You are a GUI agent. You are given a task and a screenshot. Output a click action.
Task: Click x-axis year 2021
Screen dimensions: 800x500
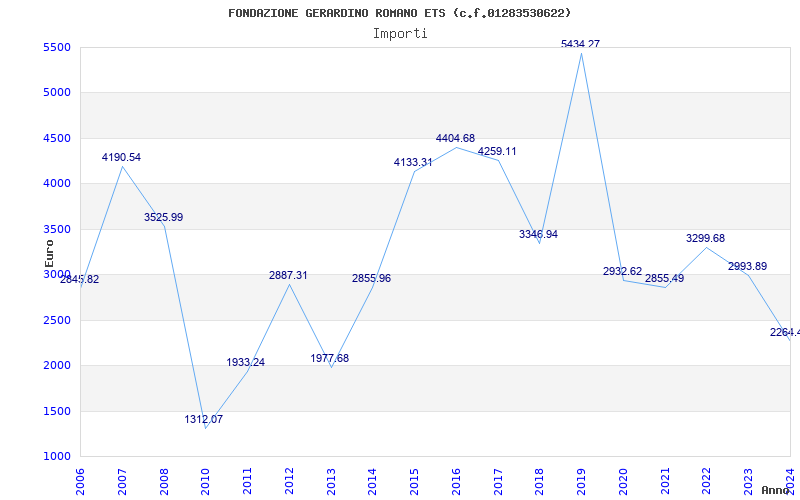coord(665,481)
